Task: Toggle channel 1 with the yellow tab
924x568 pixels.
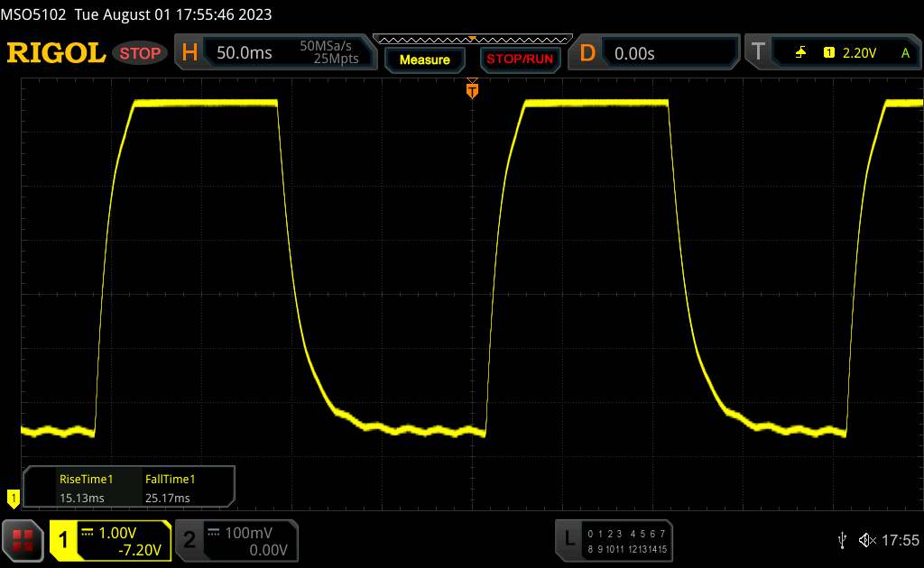Action: coord(64,540)
